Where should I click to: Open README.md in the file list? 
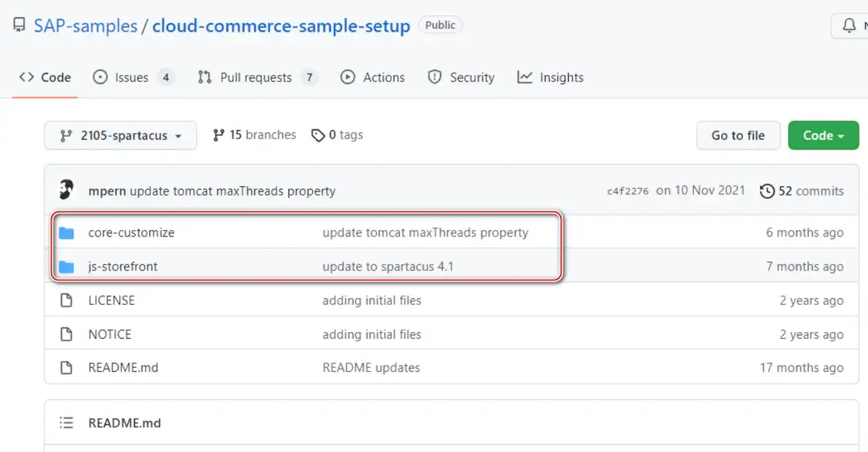tap(123, 367)
